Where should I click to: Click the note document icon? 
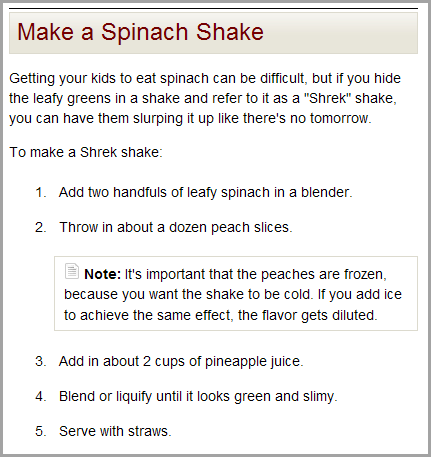(x=72, y=271)
